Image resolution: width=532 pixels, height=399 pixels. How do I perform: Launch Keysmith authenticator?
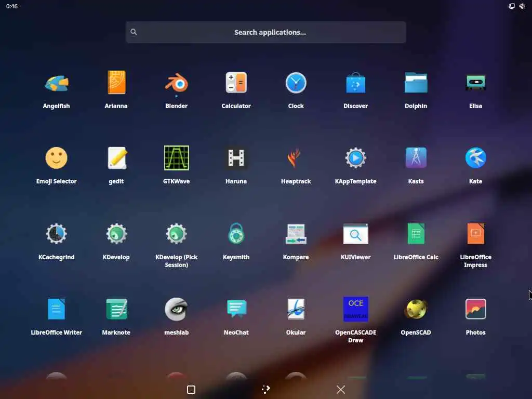236,233
